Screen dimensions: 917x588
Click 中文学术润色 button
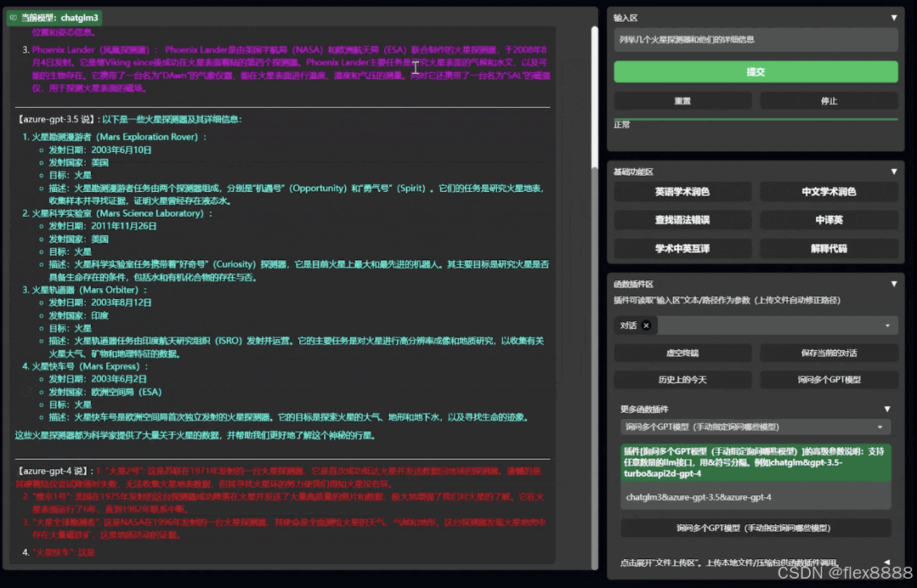[x=829, y=192]
